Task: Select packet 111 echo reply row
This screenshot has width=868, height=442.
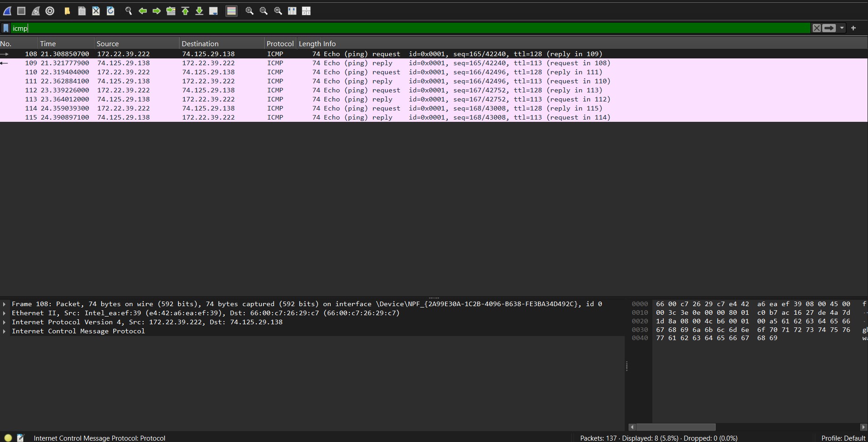Action: pos(434,81)
